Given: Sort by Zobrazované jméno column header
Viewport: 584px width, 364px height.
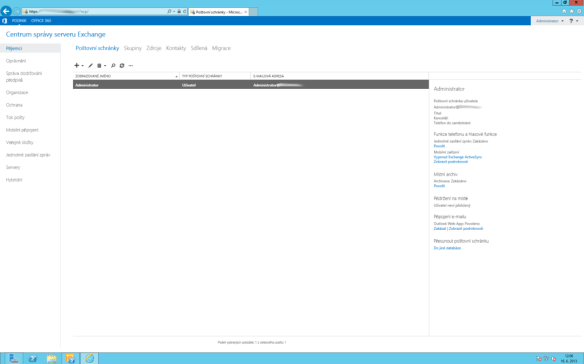Looking at the screenshot, I should [126, 76].
